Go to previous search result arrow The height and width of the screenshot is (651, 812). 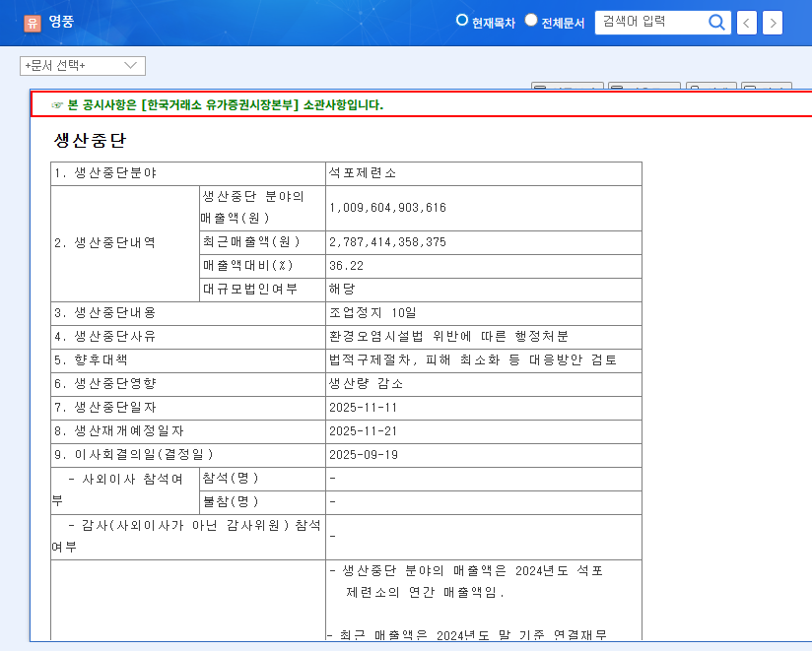[x=746, y=23]
